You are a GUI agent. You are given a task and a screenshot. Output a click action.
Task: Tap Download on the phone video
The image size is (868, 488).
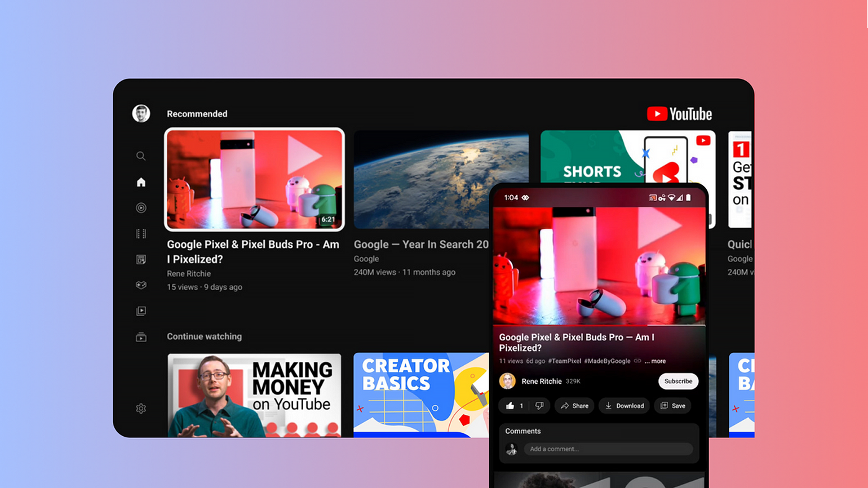pos(625,406)
